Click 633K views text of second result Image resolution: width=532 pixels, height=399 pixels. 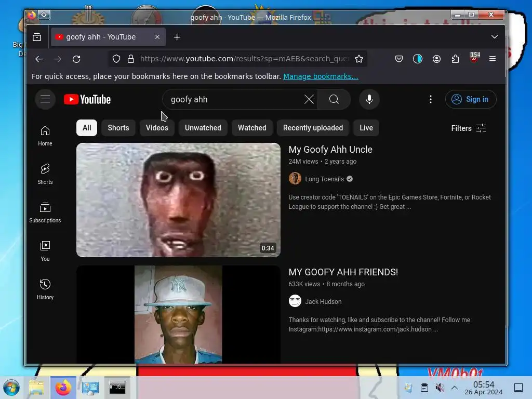coord(304,284)
